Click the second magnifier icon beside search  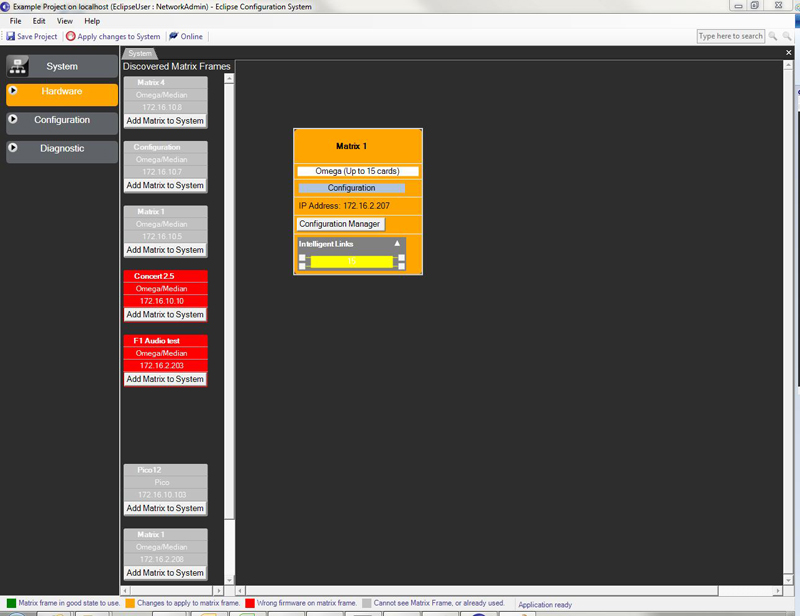click(x=785, y=37)
